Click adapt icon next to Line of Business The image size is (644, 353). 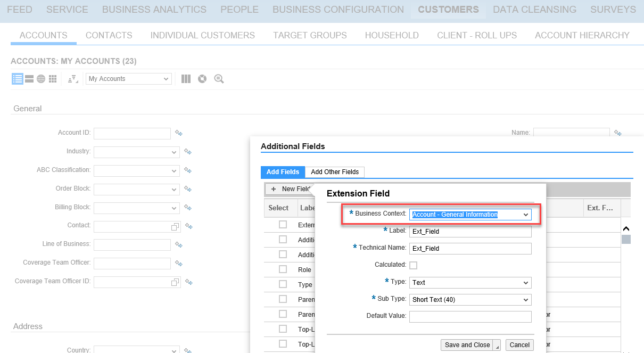[x=179, y=245]
